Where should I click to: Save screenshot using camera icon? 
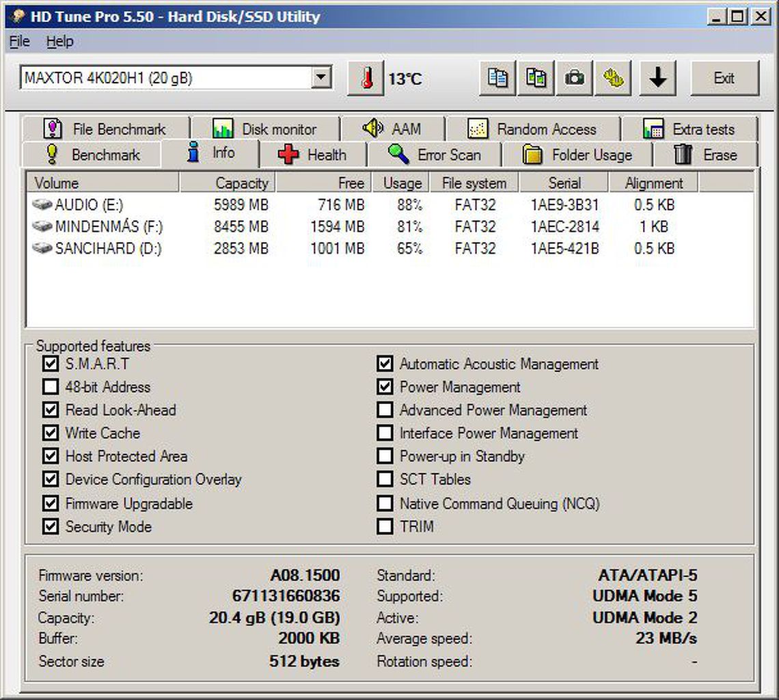(x=574, y=78)
